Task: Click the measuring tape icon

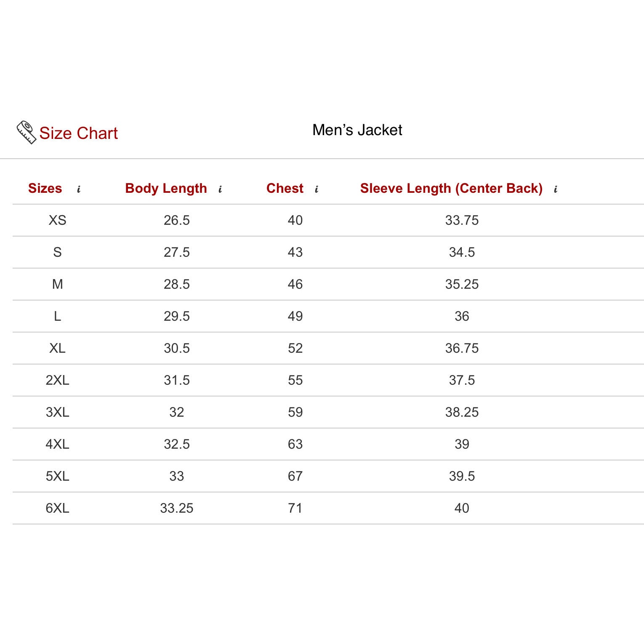Action: pyautogui.click(x=26, y=132)
